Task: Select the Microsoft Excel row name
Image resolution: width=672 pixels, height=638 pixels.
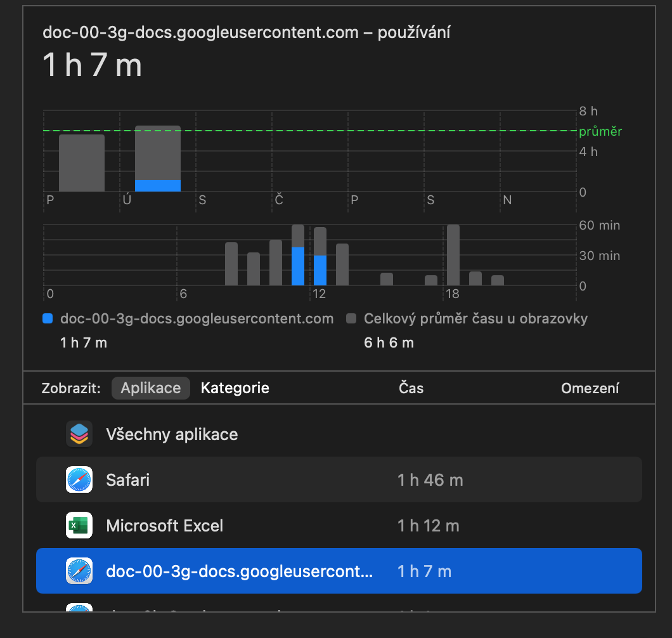Action: coord(165,526)
